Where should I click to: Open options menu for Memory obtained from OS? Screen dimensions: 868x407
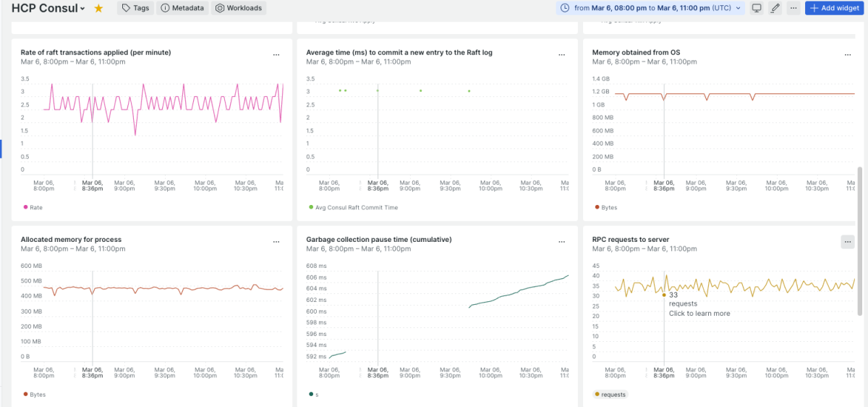pyautogui.click(x=847, y=55)
